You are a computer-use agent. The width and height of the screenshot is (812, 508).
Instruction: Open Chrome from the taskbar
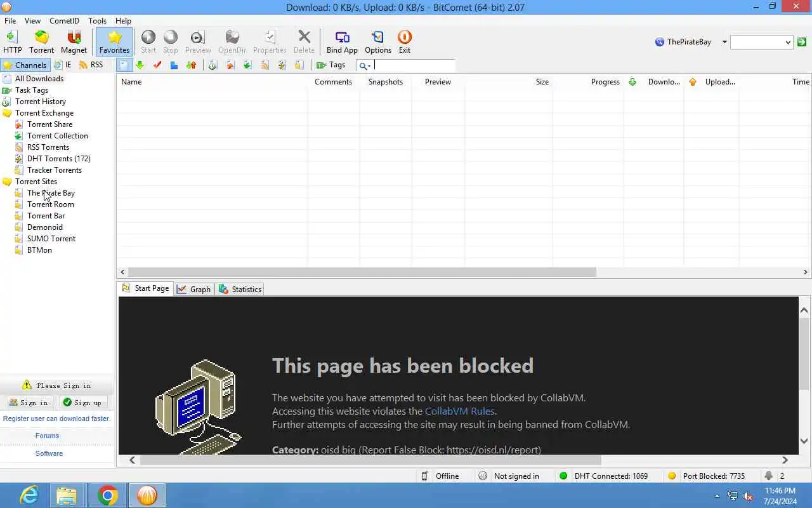point(107,495)
